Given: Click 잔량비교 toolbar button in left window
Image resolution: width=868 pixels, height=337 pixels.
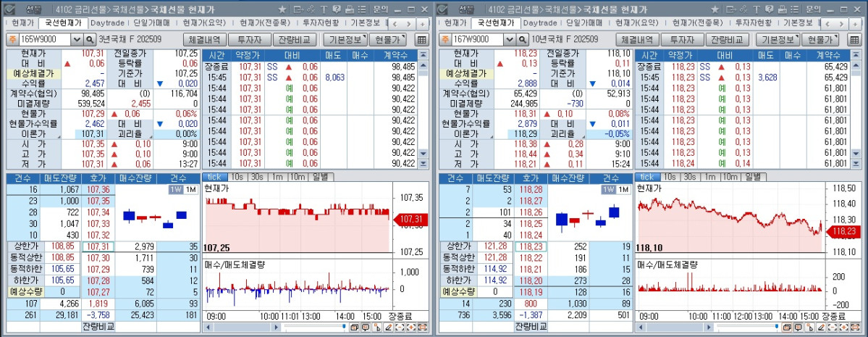Looking at the screenshot, I should (295, 40).
